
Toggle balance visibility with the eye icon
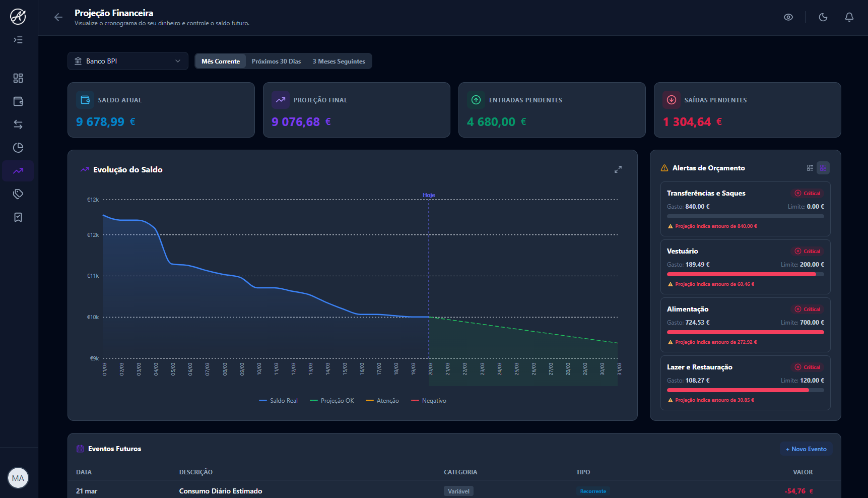coord(789,17)
